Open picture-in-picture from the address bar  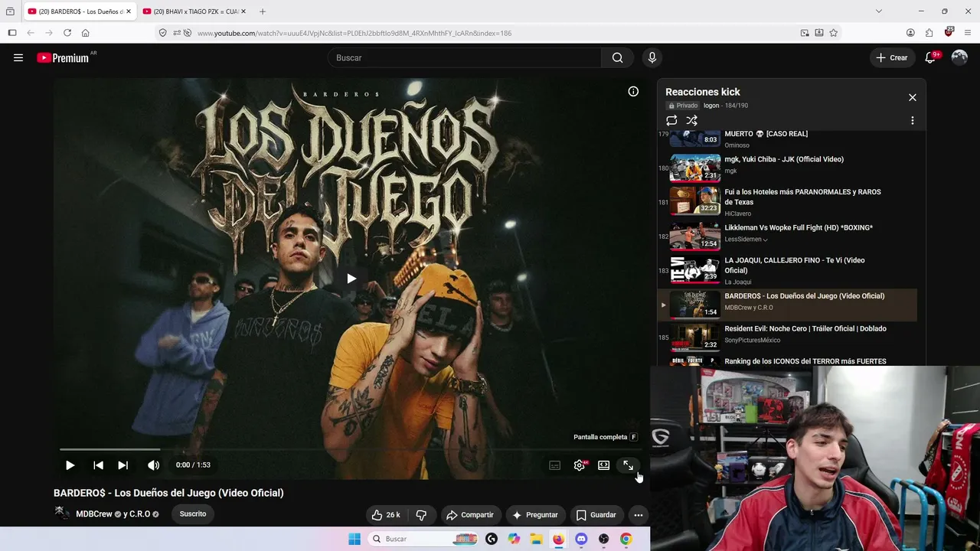click(805, 33)
